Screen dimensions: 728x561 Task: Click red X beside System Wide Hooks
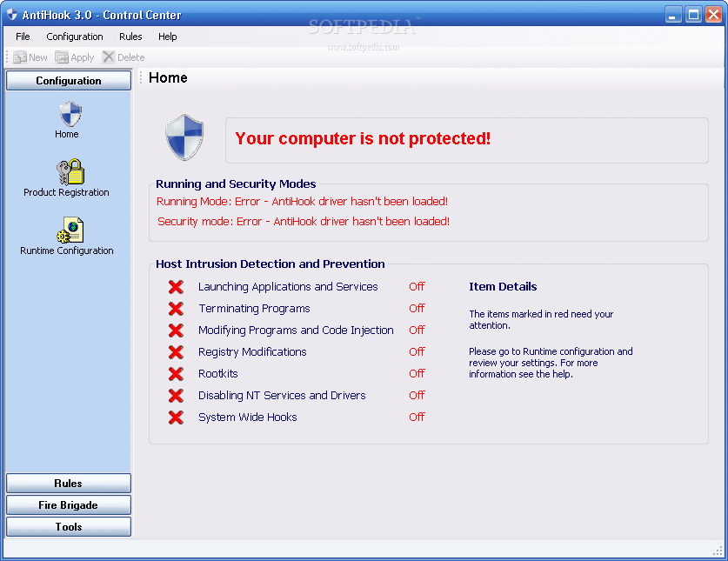[176, 417]
